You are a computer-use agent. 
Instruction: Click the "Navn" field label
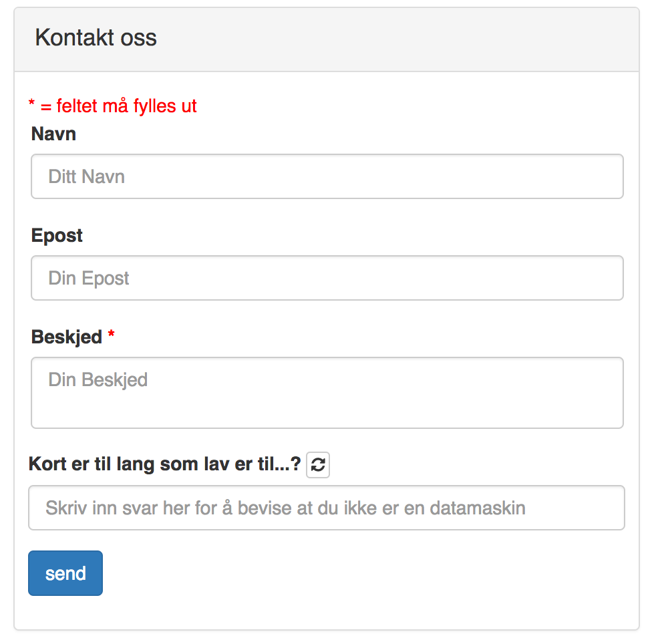[x=53, y=134]
